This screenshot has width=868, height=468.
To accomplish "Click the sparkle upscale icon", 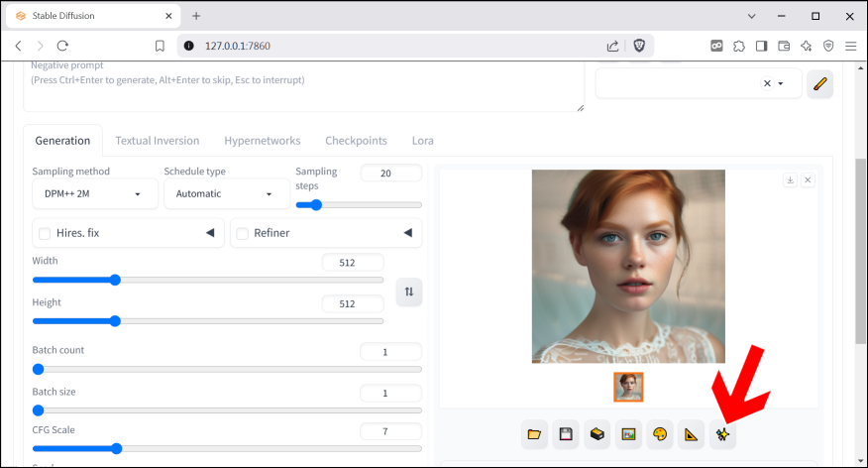I will 722,434.
